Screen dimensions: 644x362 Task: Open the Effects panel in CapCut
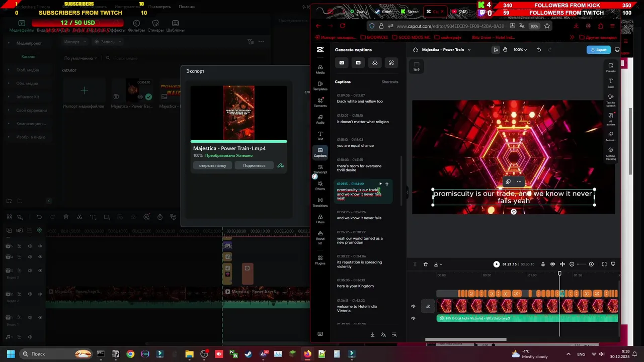pyautogui.click(x=320, y=186)
